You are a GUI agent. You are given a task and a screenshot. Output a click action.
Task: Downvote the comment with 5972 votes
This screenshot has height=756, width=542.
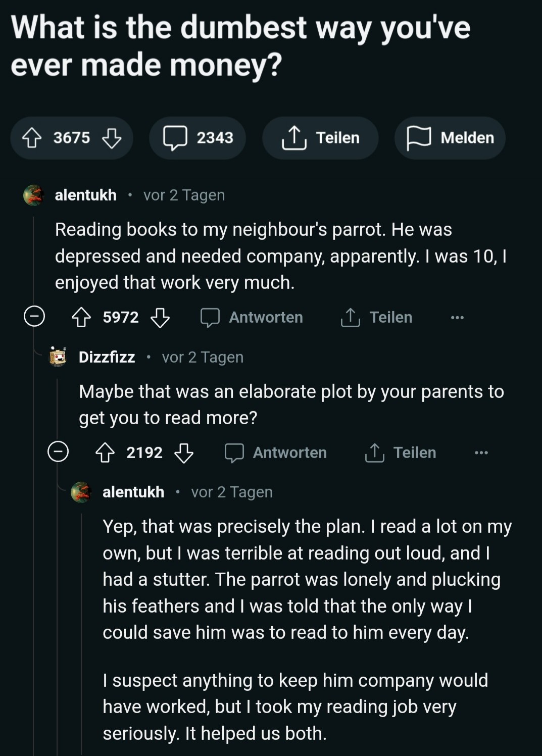click(160, 318)
